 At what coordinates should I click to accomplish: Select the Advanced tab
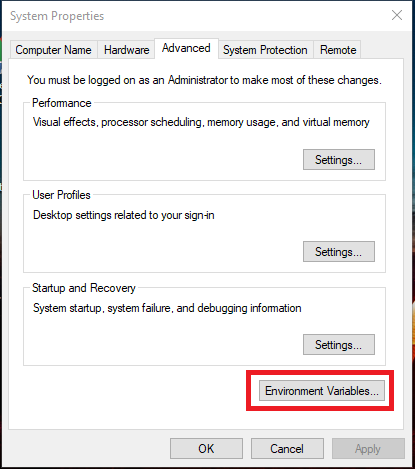[x=186, y=48]
